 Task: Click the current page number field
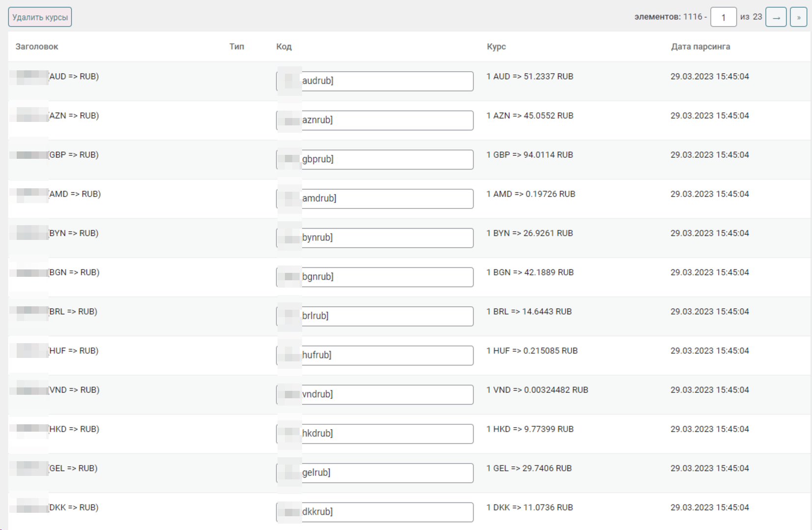pos(723,17)
